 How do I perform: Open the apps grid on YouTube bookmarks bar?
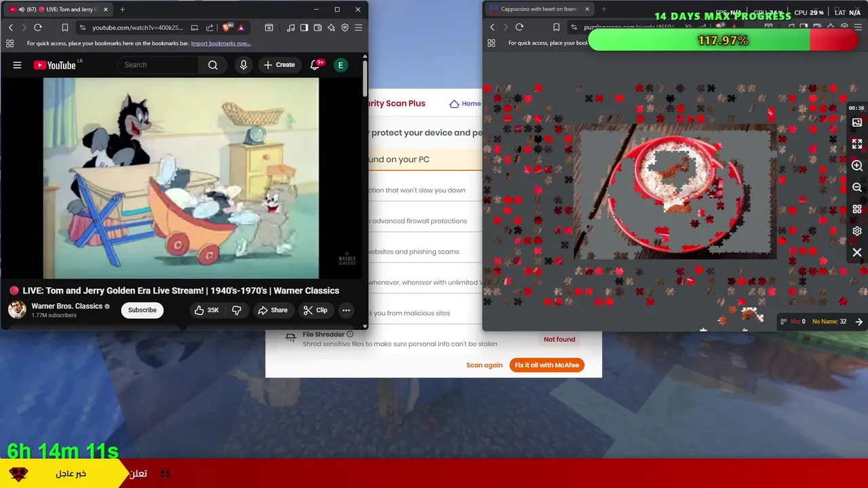click(9, 43)
